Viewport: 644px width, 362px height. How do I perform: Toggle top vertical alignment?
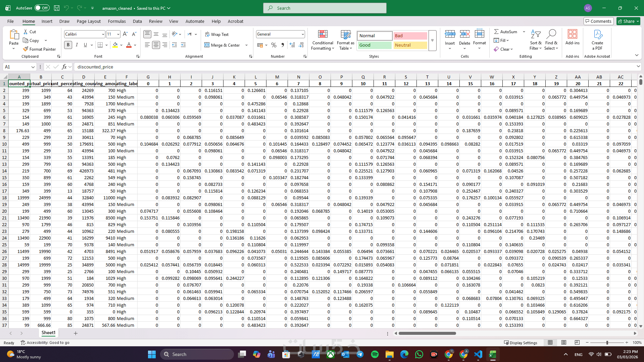click(x=147, y=34)
